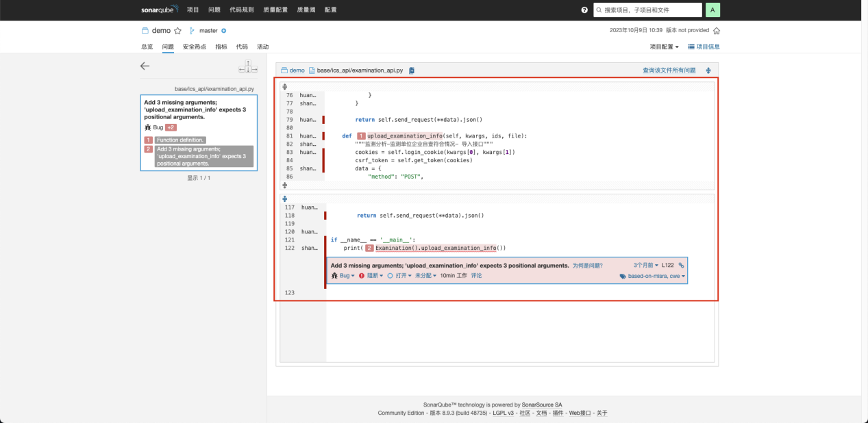Click the permalink icon next to L122
The image size is (868, 423).
point(680,265)
